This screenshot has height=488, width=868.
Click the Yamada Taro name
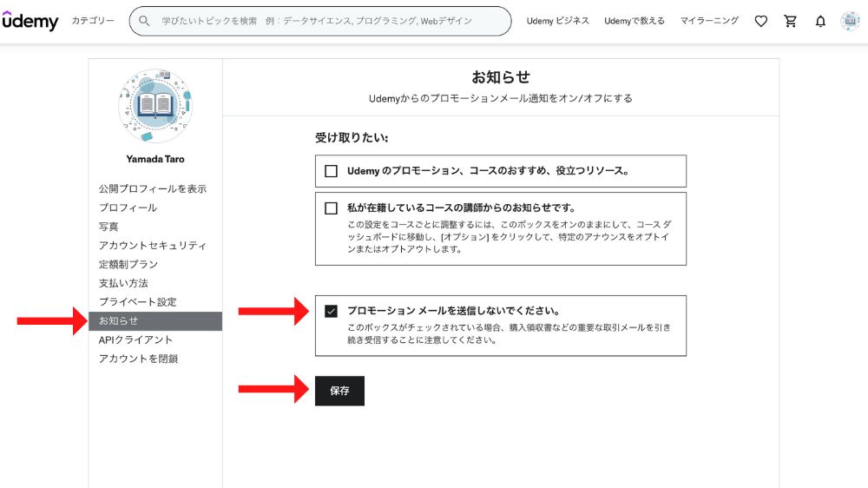155,159
